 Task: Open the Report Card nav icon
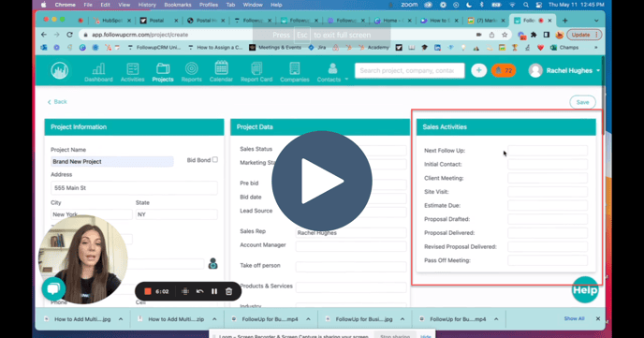click(x=256, y=73)
